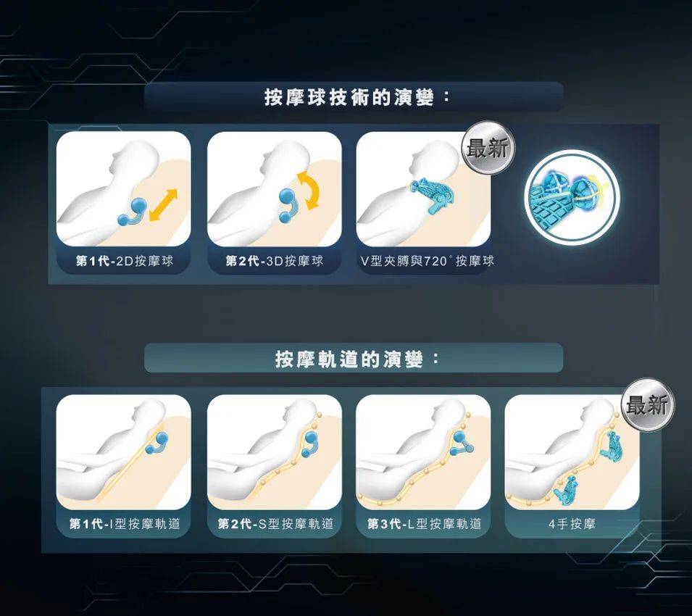Click the 按摩軌道的演變 heading banner
Viewport: 692px width, 616px height.
point(354,358)
